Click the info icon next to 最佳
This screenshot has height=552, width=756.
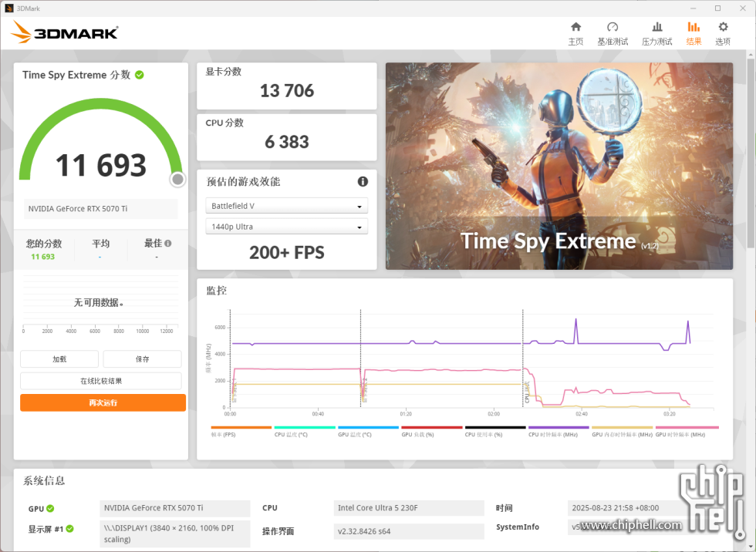tap(168, 244)
